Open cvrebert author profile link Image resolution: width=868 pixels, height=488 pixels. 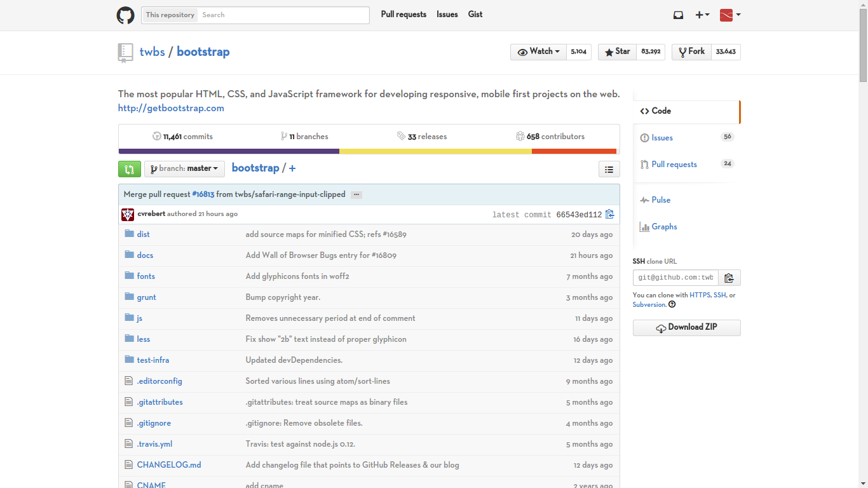click(151, 214)
